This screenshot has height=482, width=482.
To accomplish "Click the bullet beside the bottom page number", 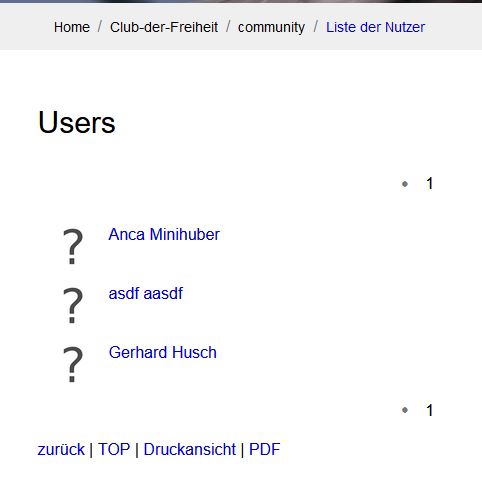I will pos(405,410).
